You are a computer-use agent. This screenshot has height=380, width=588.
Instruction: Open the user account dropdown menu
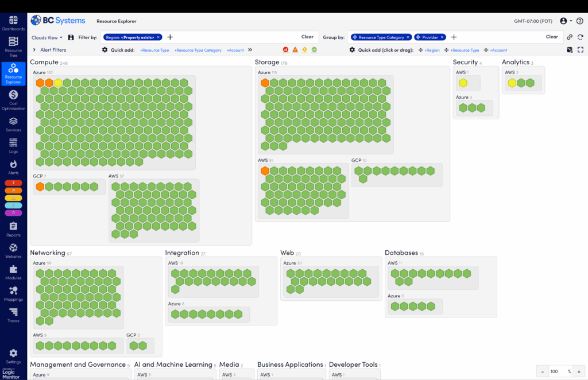point(566,21)
